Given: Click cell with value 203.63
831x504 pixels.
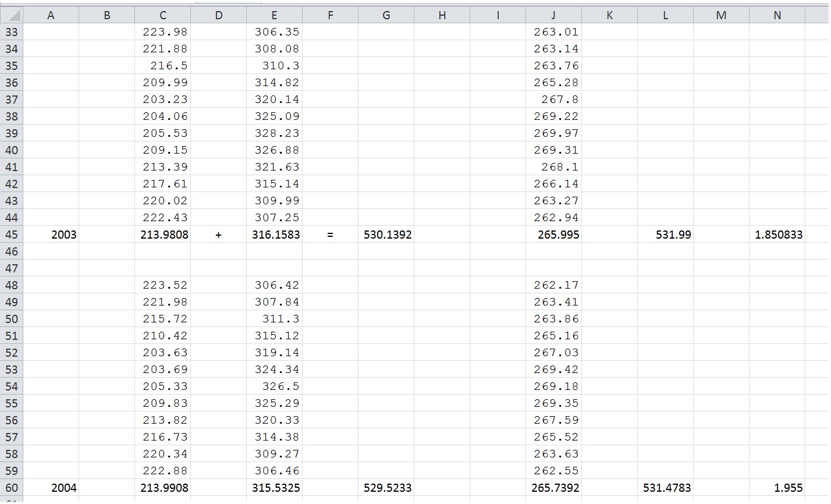Looking at the screenshot, I should (x=162, y=353).
